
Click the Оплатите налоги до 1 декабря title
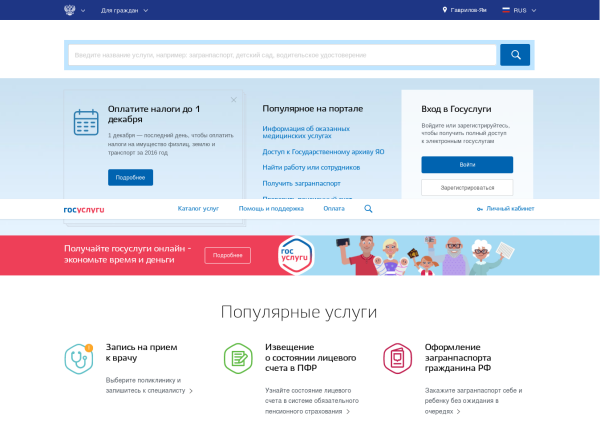click(x=154, y=114)
